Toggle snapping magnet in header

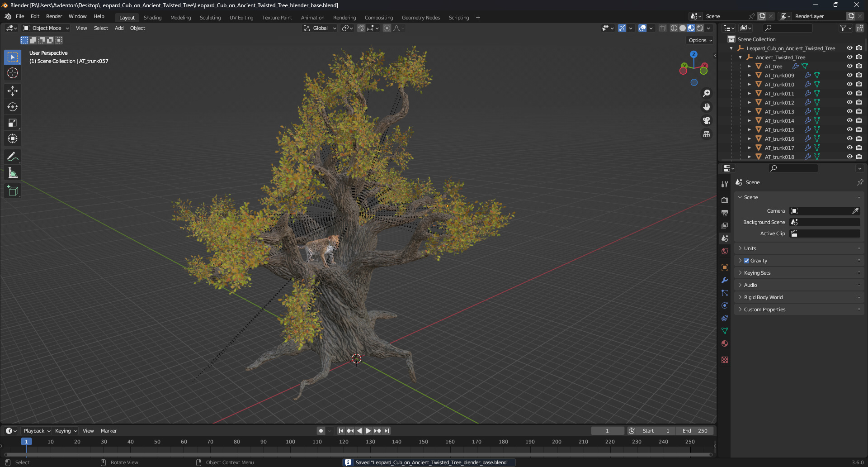361,28
